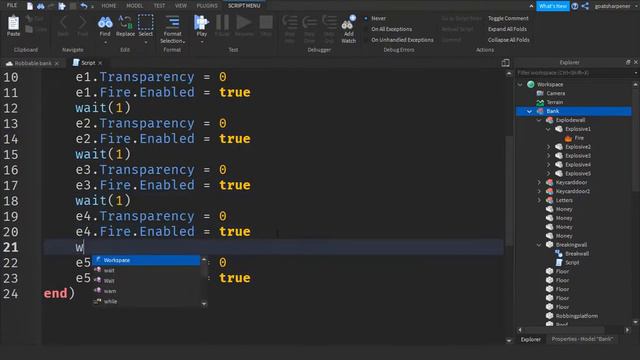Click the Paste clipboard icon

13,23
